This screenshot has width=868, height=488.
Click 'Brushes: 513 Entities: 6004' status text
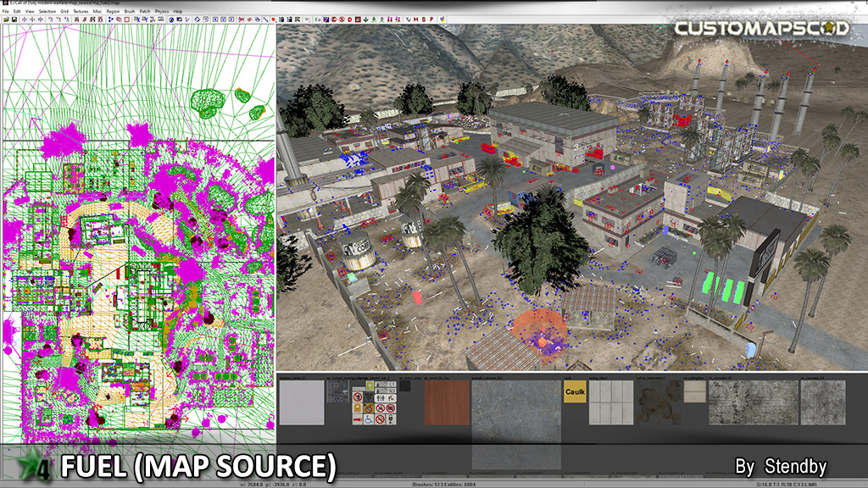pos(444,485)
